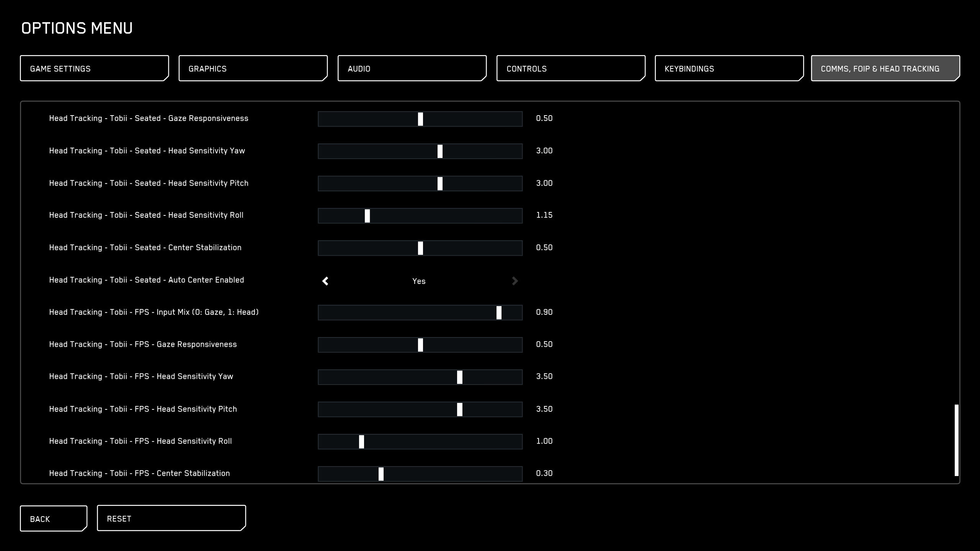Click the Yes value of Auto Center Enabled

[419, 281]
